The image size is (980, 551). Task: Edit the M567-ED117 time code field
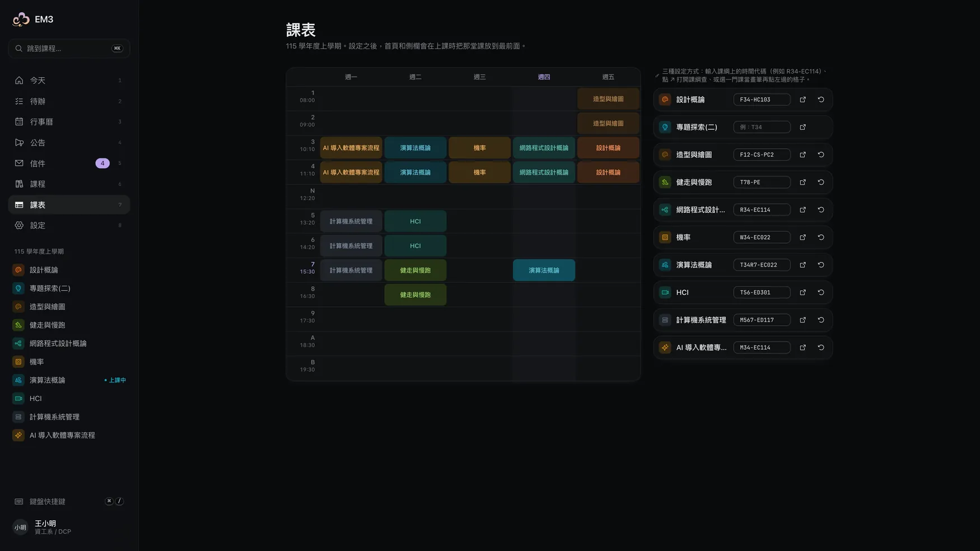(x=762, y=320)
